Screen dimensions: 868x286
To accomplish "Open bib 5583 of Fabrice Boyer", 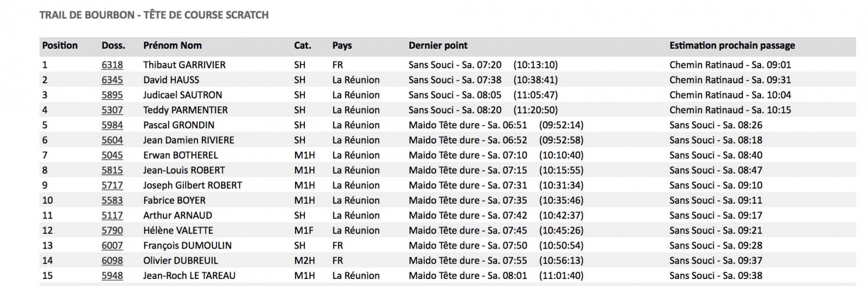I will (x=112, y=200).
